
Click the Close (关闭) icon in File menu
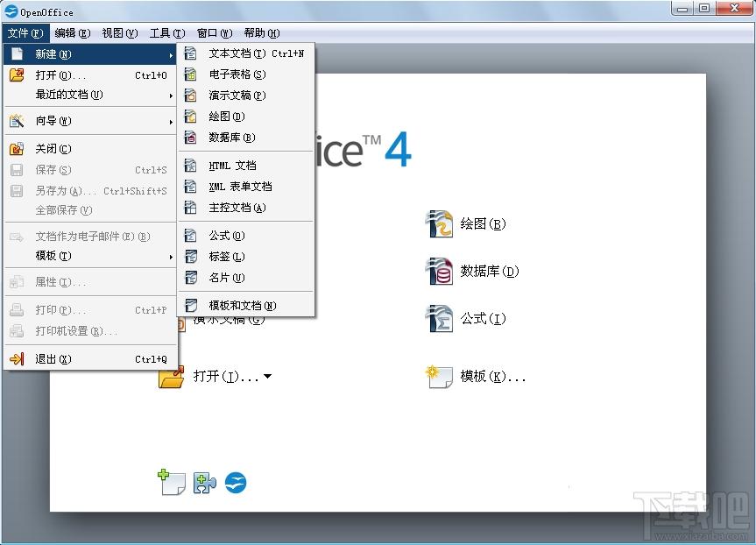(x=17, y=149)
